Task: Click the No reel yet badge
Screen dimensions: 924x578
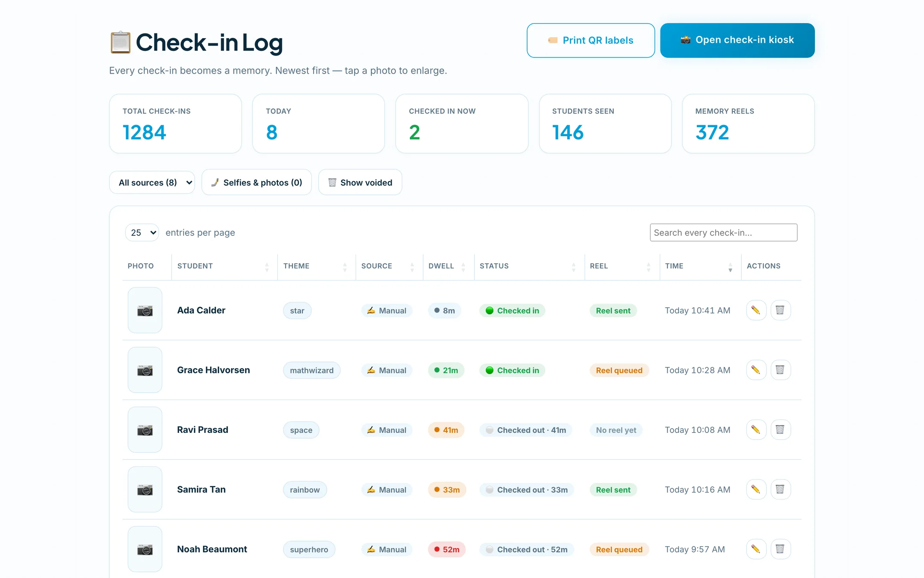Action: click(616, 430)
